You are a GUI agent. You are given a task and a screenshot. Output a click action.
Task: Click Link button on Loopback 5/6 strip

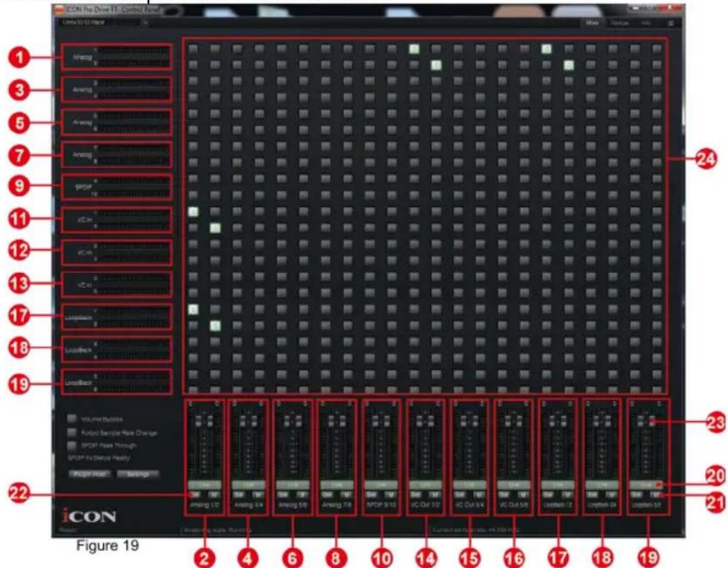coord(647,485)
